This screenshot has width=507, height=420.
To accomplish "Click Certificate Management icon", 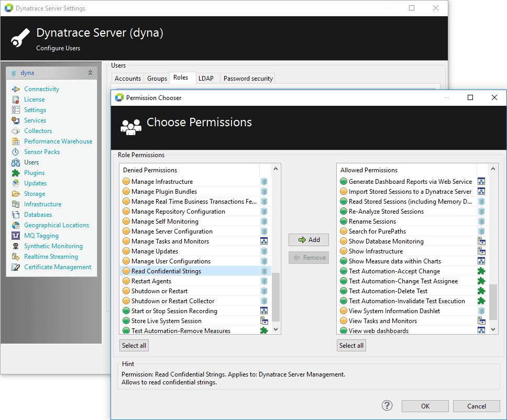I will tap(16, 267).
